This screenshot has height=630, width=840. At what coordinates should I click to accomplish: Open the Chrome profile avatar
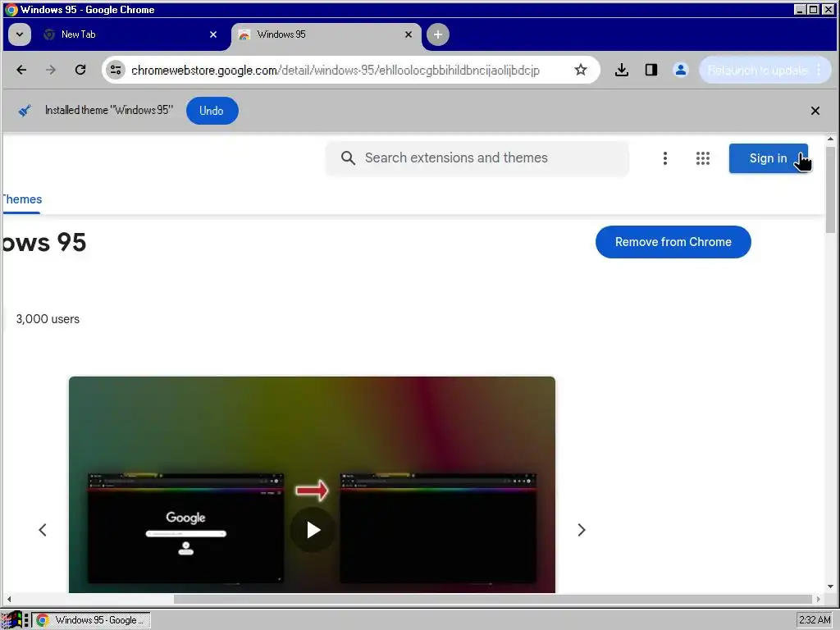(680, 70)
